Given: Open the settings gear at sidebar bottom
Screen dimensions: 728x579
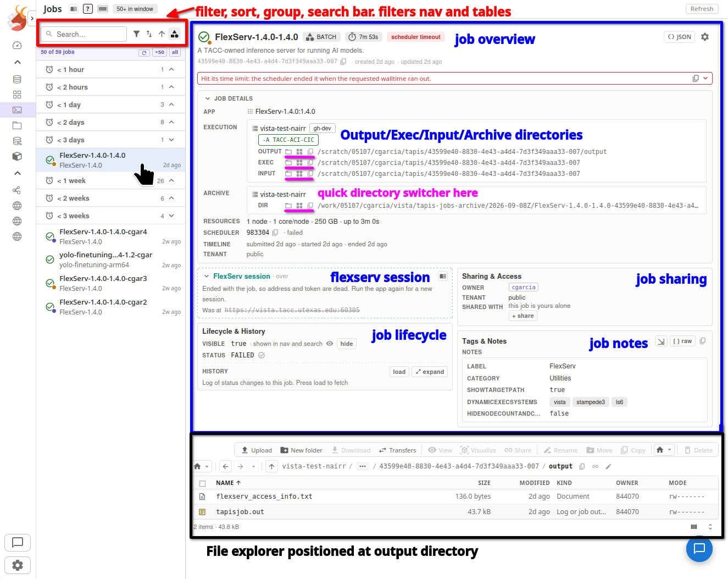Looking at the screenshot, I should pos(18,565).
